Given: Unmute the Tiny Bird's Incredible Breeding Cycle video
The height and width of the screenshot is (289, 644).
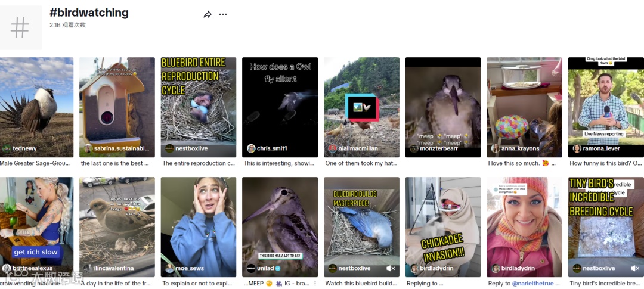Looking at the screenshot, I should tap(634, 268).
